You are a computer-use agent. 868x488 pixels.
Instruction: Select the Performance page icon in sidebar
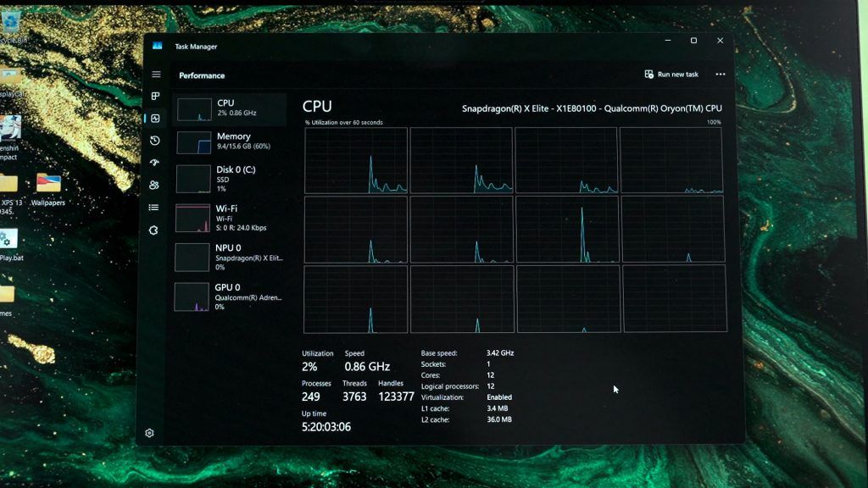156,119
